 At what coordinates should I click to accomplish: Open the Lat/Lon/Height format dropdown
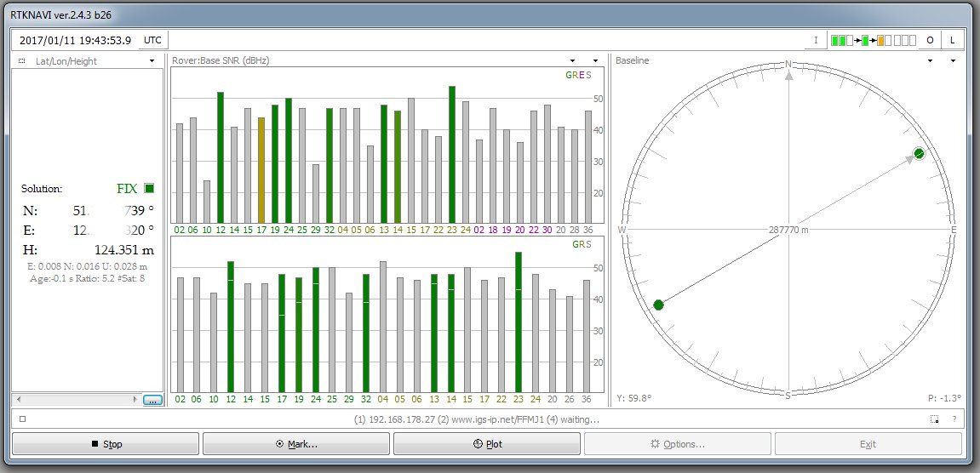point(152,61)
